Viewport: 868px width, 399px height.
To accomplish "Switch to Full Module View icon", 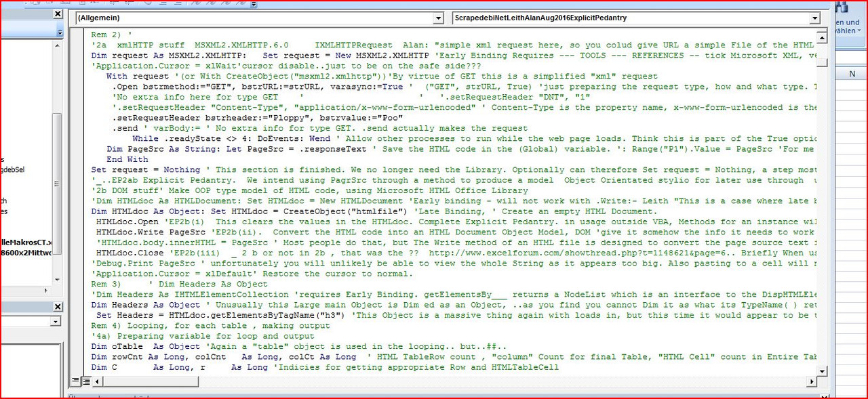I will pos(85,381).
